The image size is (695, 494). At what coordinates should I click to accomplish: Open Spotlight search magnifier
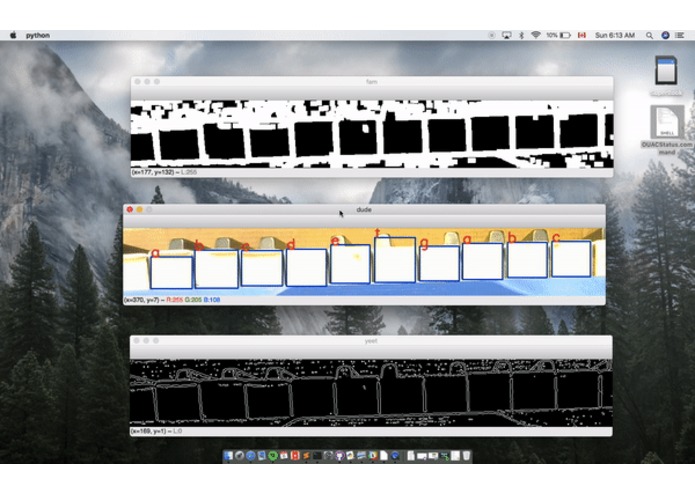tap(649, 35)
